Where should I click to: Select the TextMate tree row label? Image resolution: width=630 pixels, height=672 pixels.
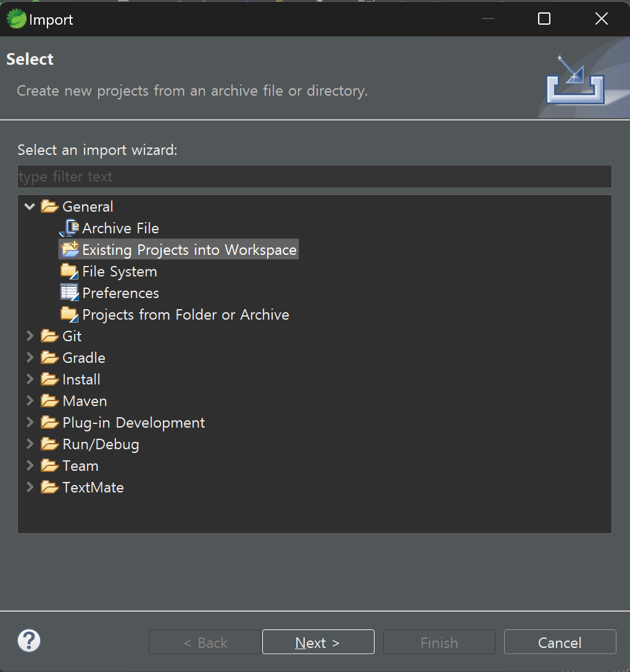[93, 487]
